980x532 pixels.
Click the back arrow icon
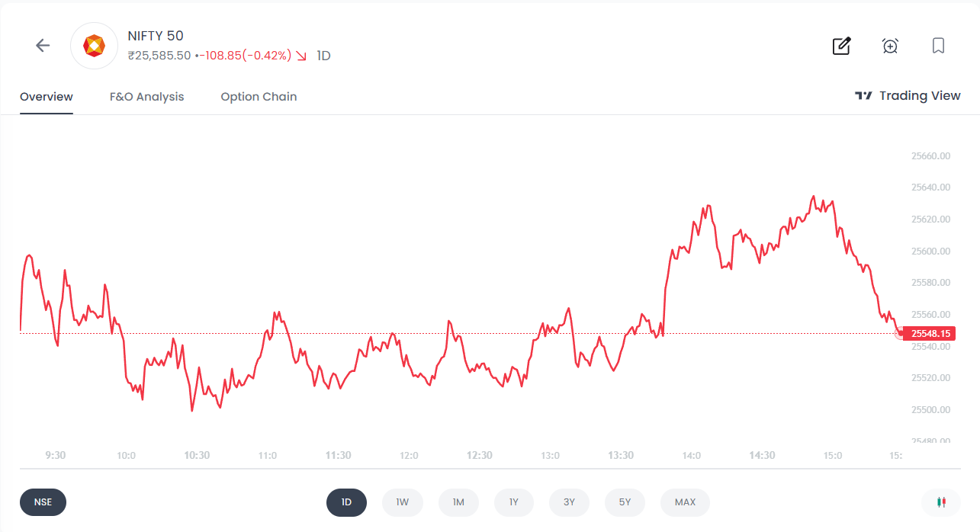click(43, 46)
